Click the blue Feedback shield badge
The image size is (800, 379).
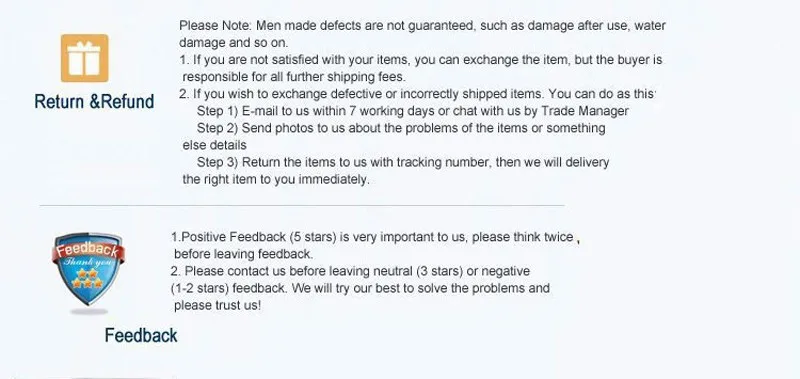click(x=88, y=269)
